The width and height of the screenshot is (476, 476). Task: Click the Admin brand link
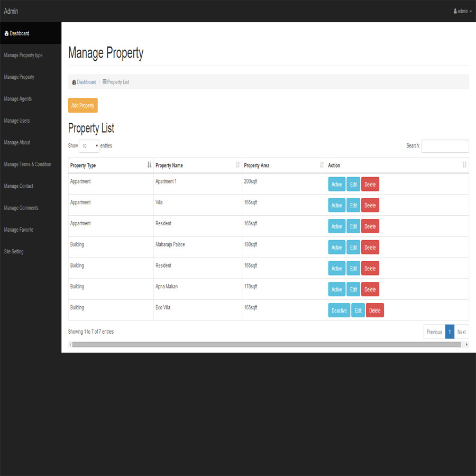pos(11,11)
